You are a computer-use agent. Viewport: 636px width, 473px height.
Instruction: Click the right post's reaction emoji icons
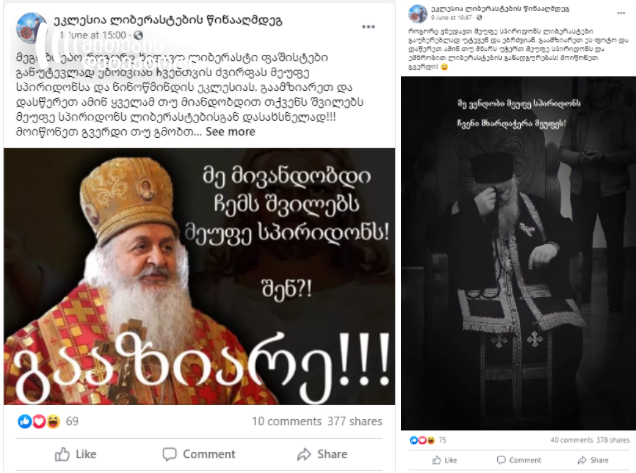click(x=422, y=440)
